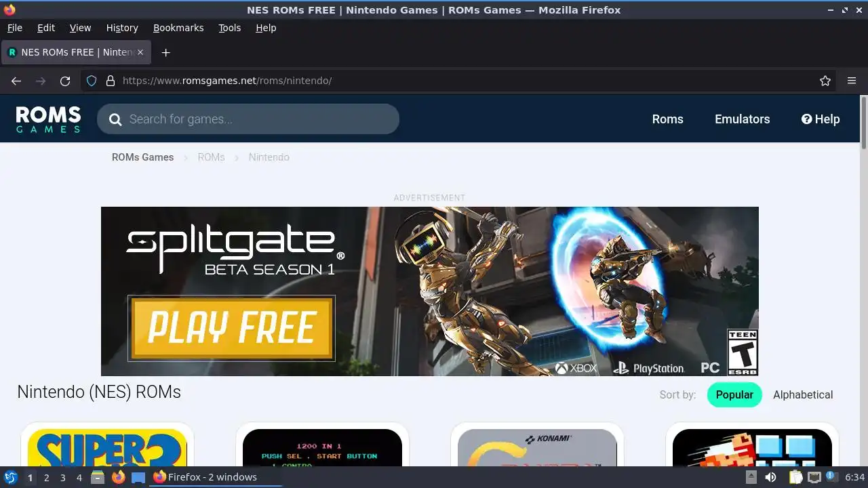Reload the page with refresh icon
This screenshot has width=868, height=488.
[x=65, y=81]
